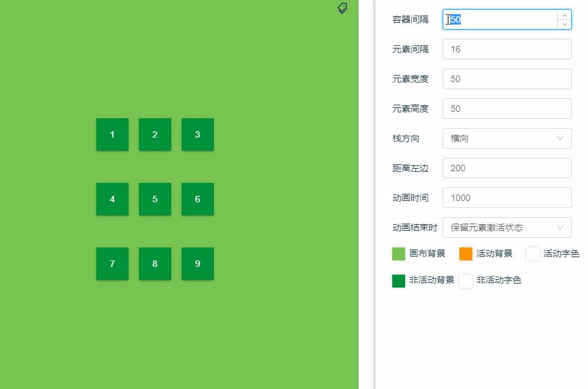Image resolution: width=588 pixels, height=389 pixels.
Task: Click square number 7
Action: 112,264
